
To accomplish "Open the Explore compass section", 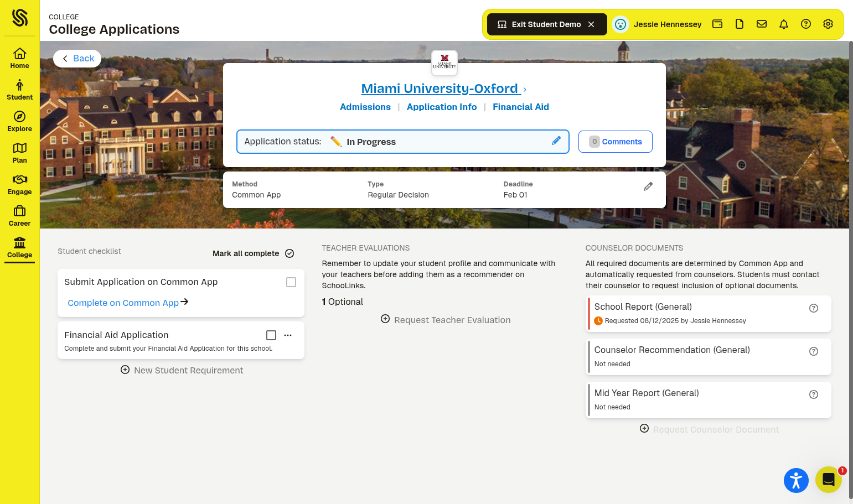I will (19, 121).
